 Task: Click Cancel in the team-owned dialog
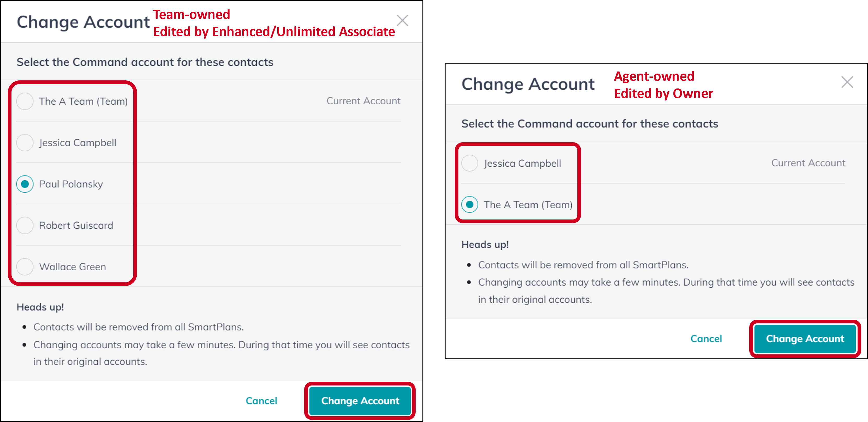click(261, 401)
